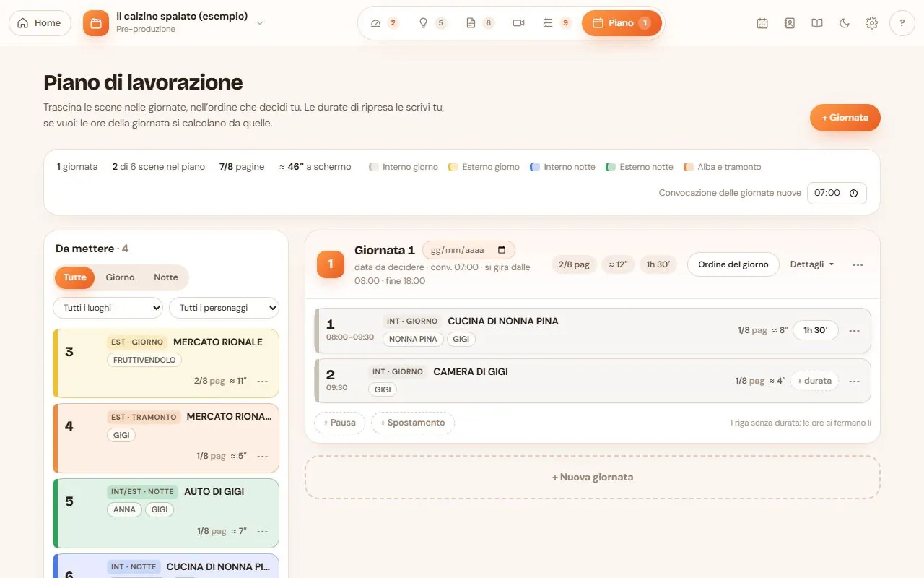Open the Tutti i personaggi dropdown
Viewport: 924px width, 578px height.
click(224, 308)
